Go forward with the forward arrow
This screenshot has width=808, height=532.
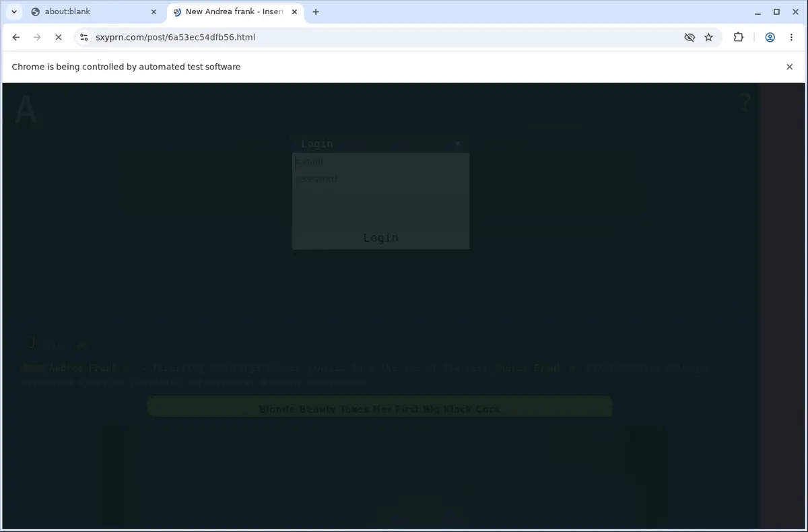tap(37, 37)
